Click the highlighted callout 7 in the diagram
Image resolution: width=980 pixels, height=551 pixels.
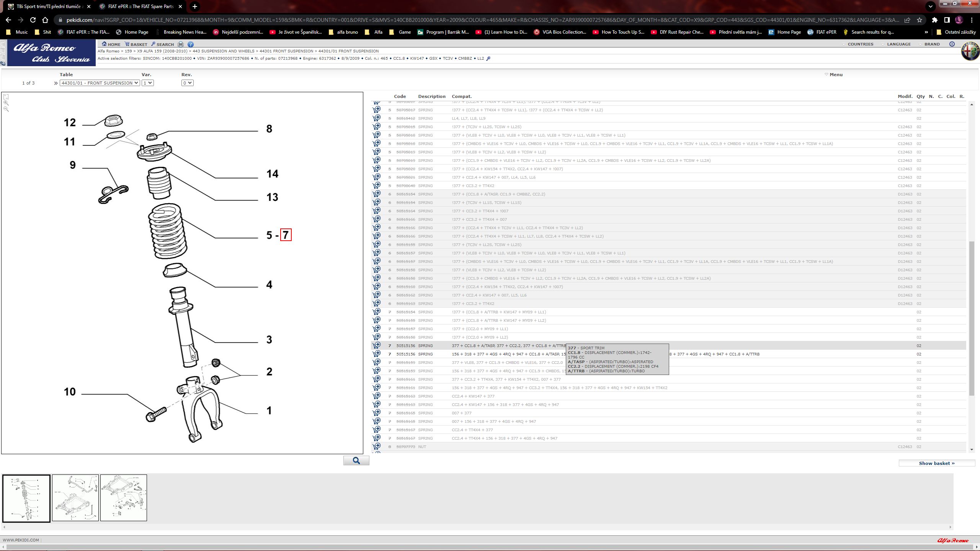click(286, 235)
